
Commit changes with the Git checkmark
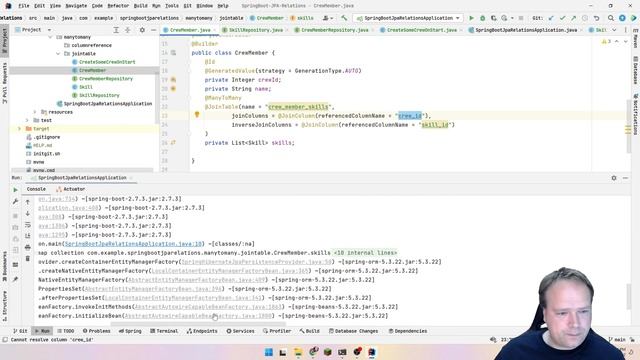click(562, 18)
